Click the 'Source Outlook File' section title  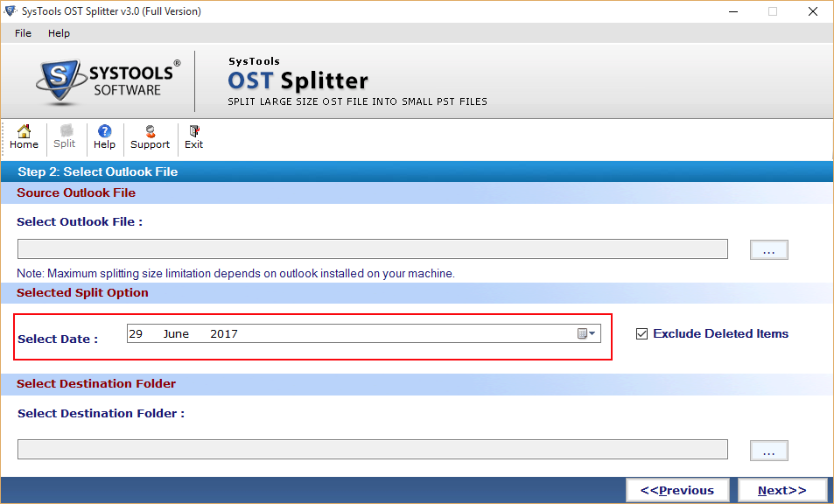pos(76,193)
